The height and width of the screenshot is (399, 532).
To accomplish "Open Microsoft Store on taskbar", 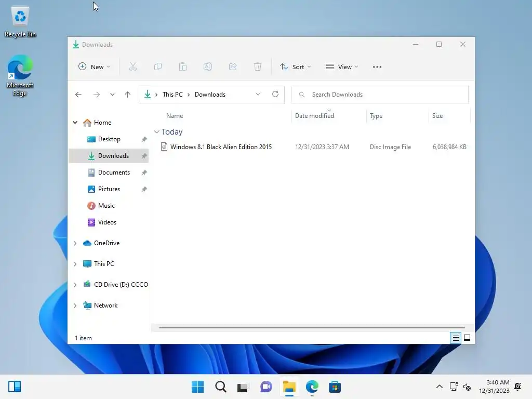I will tap(335, 387).
